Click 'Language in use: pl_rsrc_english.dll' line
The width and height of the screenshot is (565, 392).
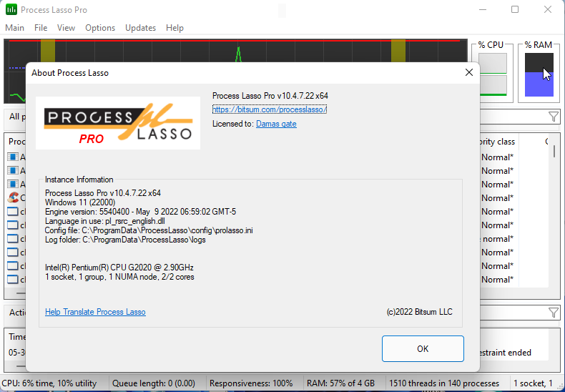105,221
